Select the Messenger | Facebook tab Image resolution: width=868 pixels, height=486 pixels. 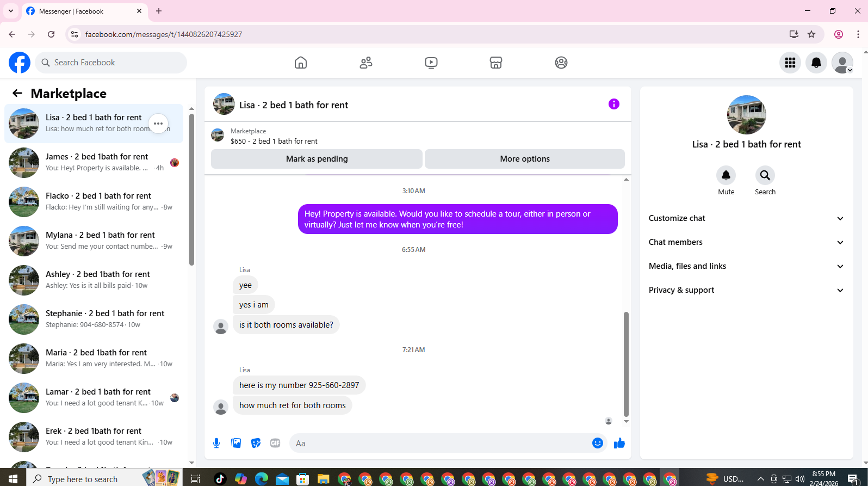(x=85, y=11)
